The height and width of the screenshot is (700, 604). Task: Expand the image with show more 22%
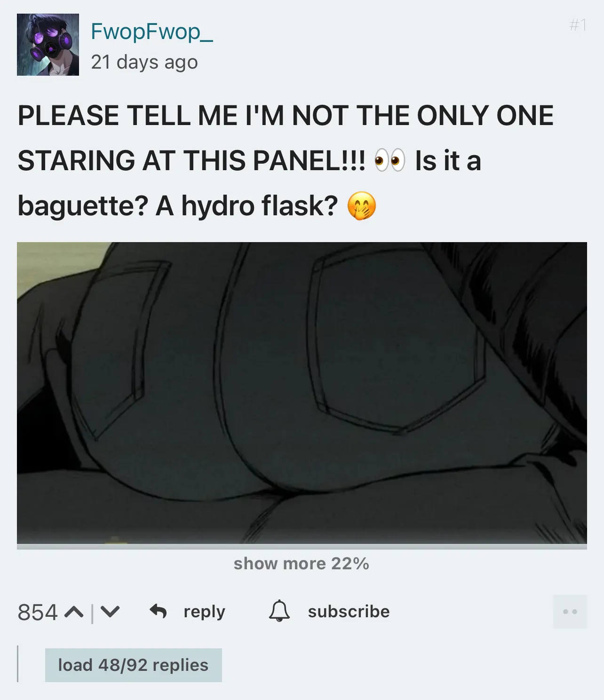pyautogui.click(x=302, y=563)
